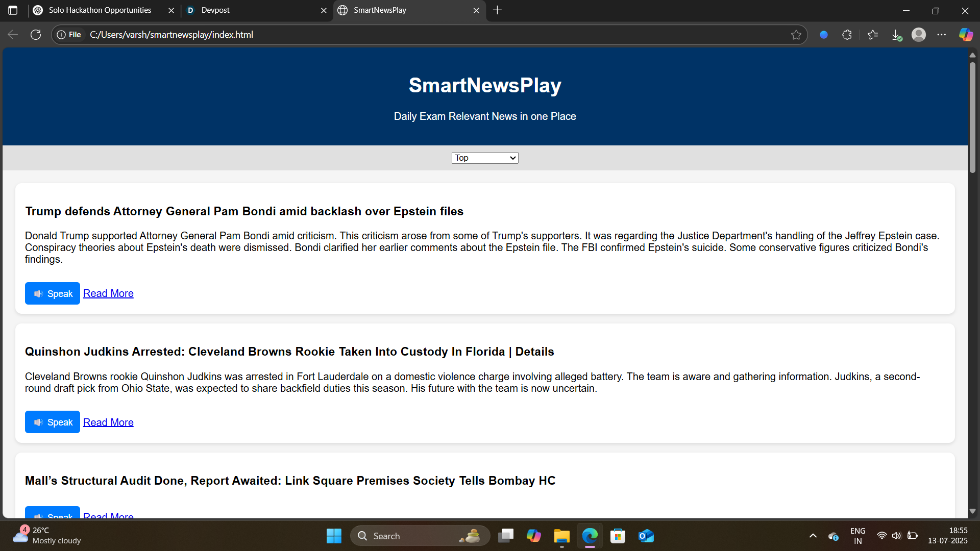Expand the Top news category dropdown
This screenshot has height=551, width=980.
(x=484, y=158)
